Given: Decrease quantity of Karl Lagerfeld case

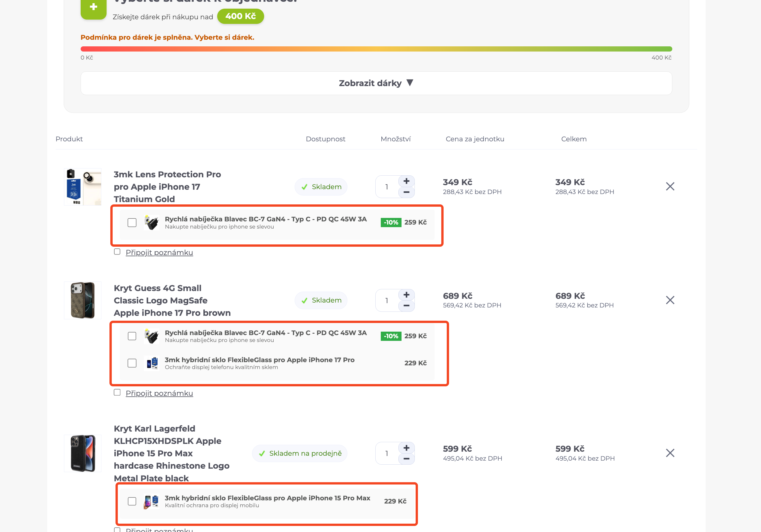Looking at the screenshot, I should click(x=406, y=459).
